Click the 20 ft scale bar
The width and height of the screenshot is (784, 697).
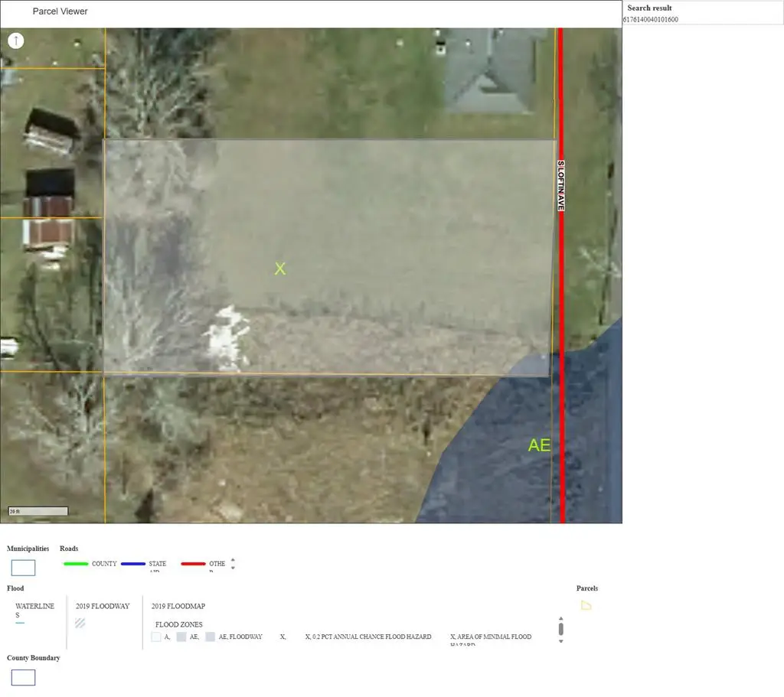point(38,511)
